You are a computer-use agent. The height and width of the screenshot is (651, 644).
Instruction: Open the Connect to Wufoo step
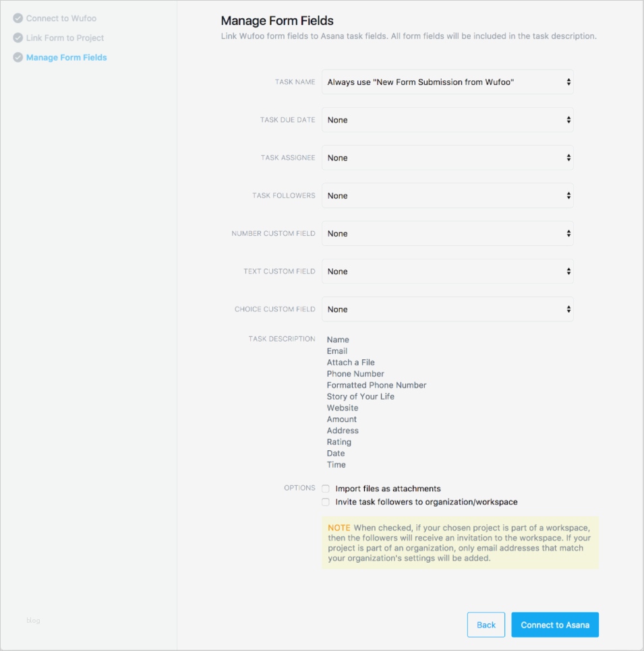coord(61,18)
